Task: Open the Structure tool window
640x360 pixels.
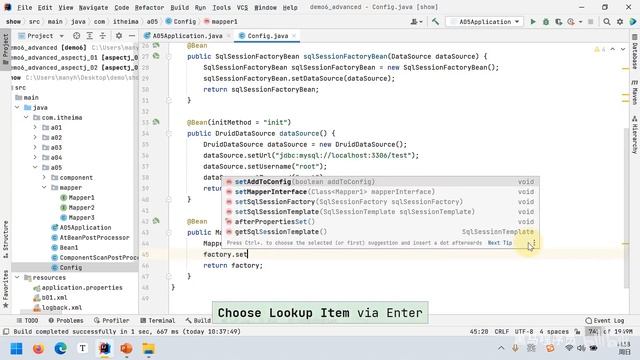Action: pos(6,239)
